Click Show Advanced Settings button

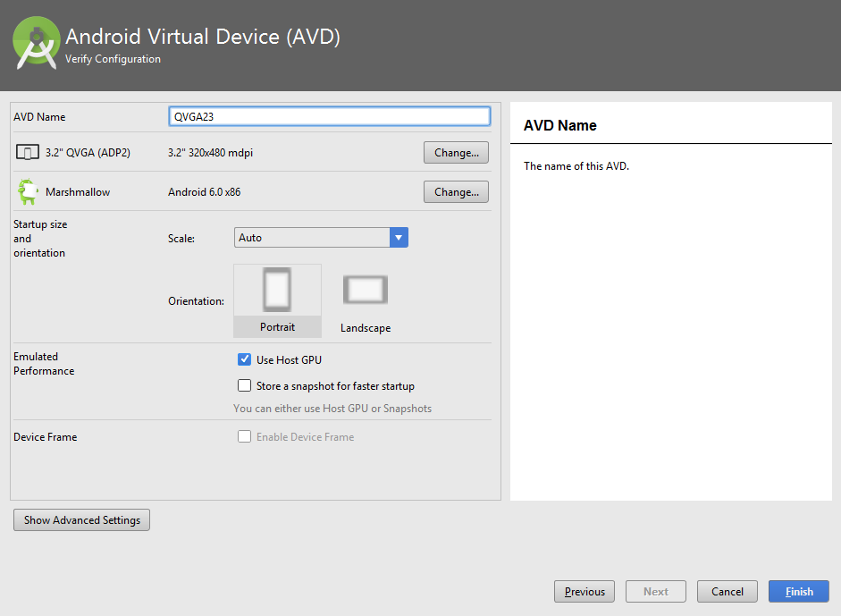pyautogui.click(x=81, y=520)
